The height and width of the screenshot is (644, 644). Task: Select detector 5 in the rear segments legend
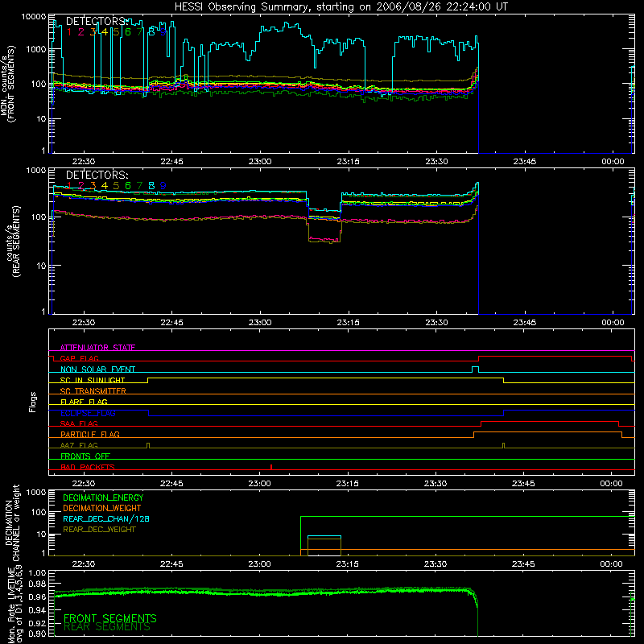coord(116,186)
